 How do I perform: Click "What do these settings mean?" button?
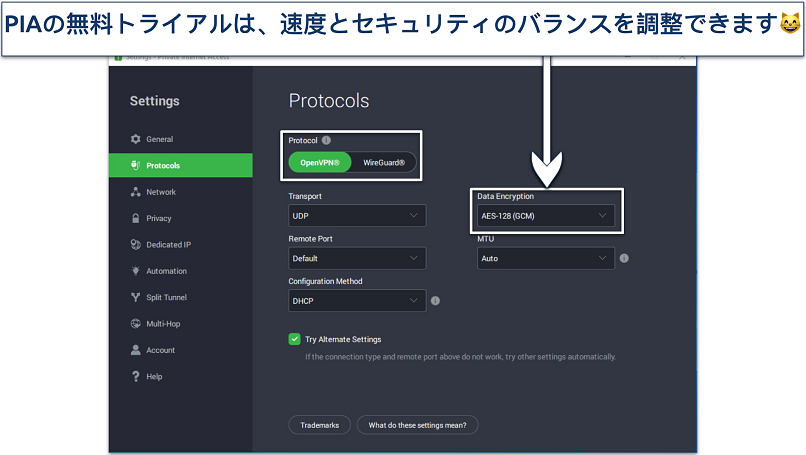[x=417, y=425]
